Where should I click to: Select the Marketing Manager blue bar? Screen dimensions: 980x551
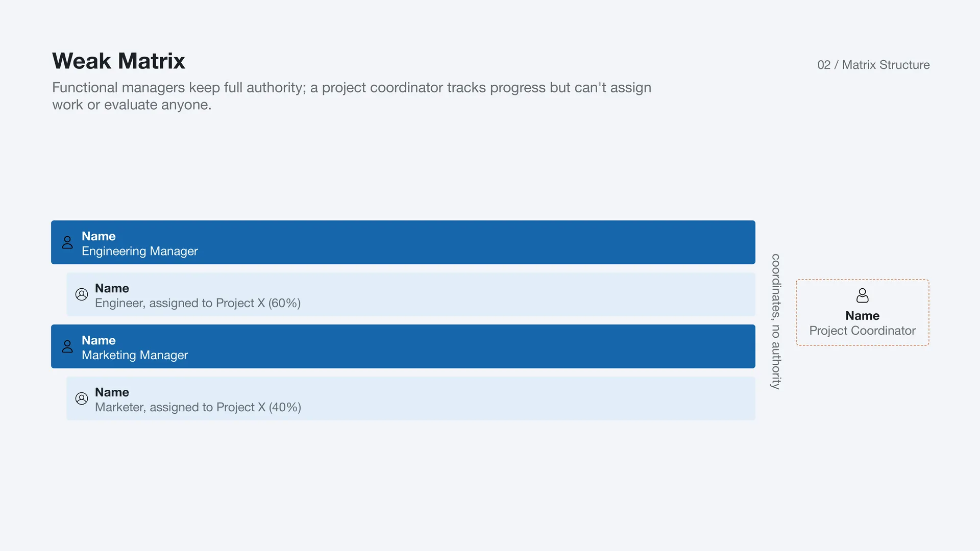coord(403,346)
